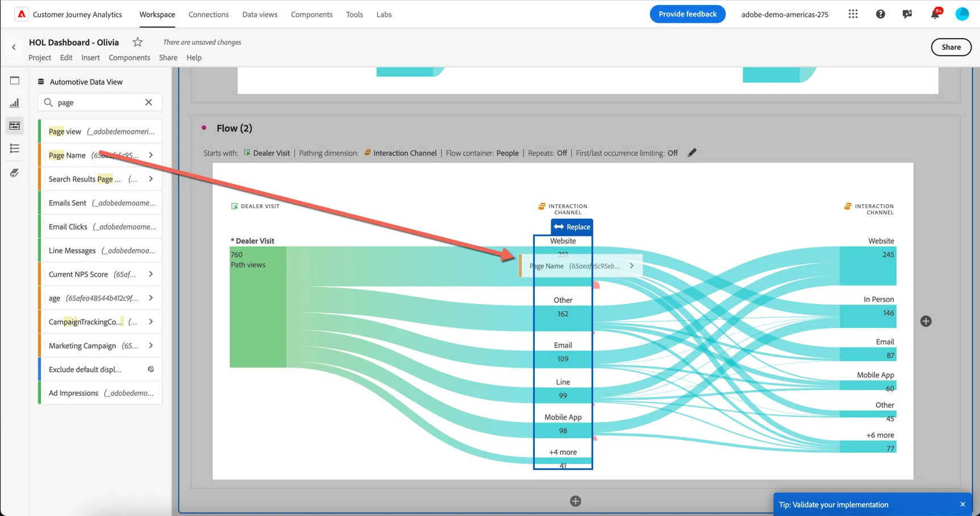
Task: Click the Provide feedback button
Action: click(x=687, y=14)
